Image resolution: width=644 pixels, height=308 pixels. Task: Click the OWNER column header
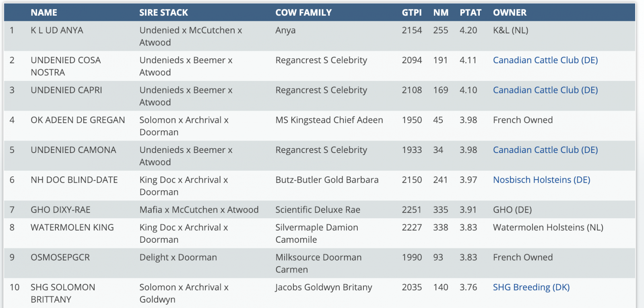pos(510,12)
